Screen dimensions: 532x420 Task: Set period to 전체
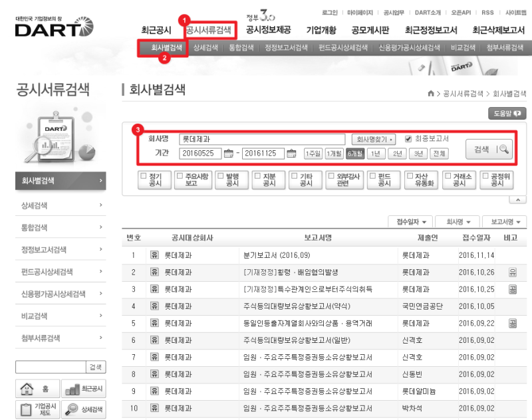439,154
